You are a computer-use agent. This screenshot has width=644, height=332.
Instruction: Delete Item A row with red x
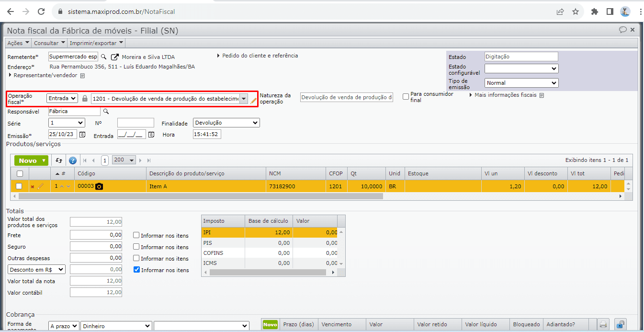pyautogui.click(x=32, y=186)
